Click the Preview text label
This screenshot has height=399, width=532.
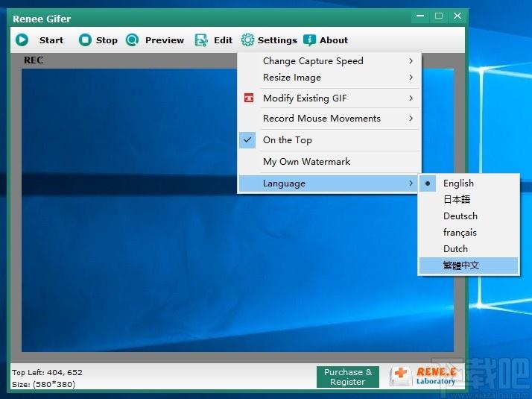pyautogui.click(x=165, y=40)
